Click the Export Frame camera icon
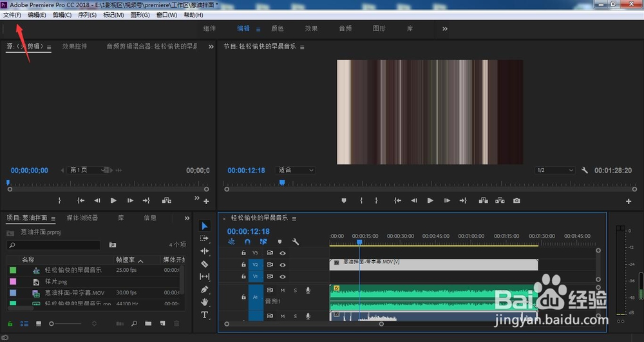This screenshot has height=342, width=644. pyautogui.click(x=516, y=201)
